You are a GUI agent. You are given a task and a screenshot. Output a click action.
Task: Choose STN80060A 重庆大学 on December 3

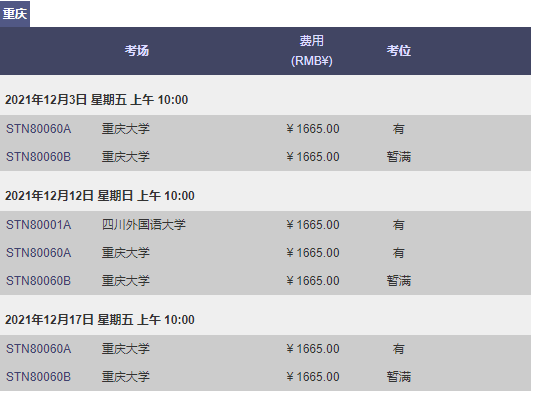tap(265, 129)
